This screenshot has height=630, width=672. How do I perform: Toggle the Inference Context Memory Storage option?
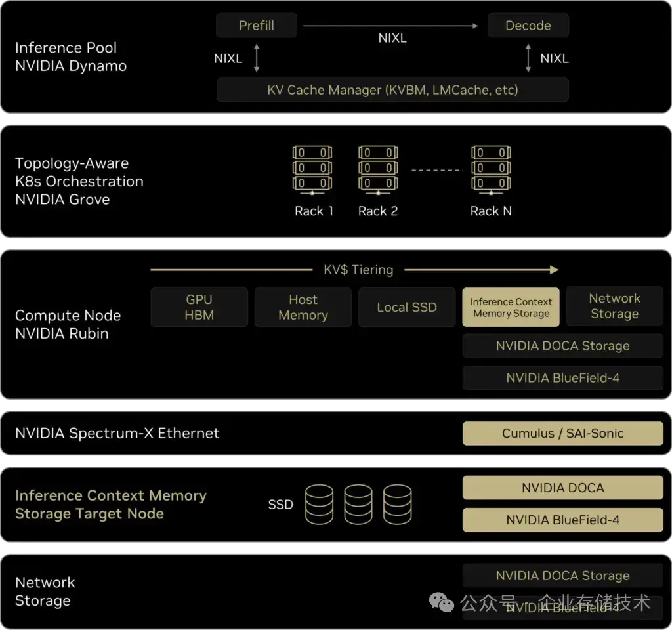(x=511, y=306)
